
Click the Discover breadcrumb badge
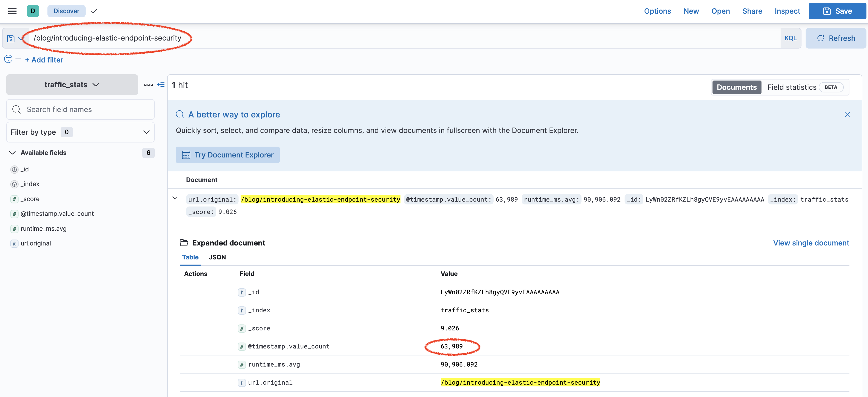[66, 11]
